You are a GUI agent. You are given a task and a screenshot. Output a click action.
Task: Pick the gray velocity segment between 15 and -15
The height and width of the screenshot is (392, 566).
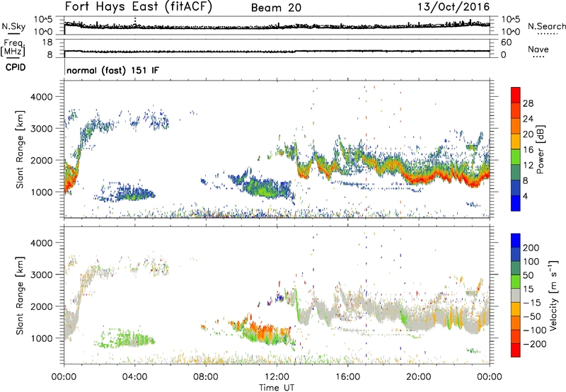(516, 295)
